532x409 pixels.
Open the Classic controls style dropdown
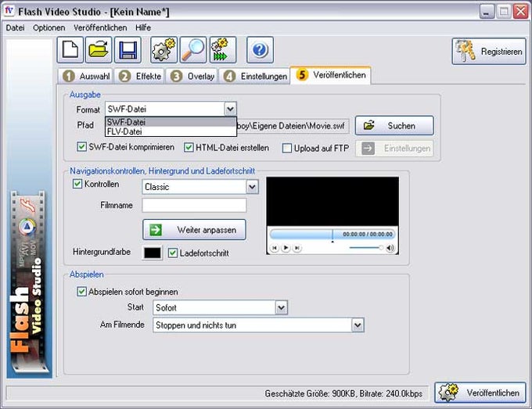(252, 187)
